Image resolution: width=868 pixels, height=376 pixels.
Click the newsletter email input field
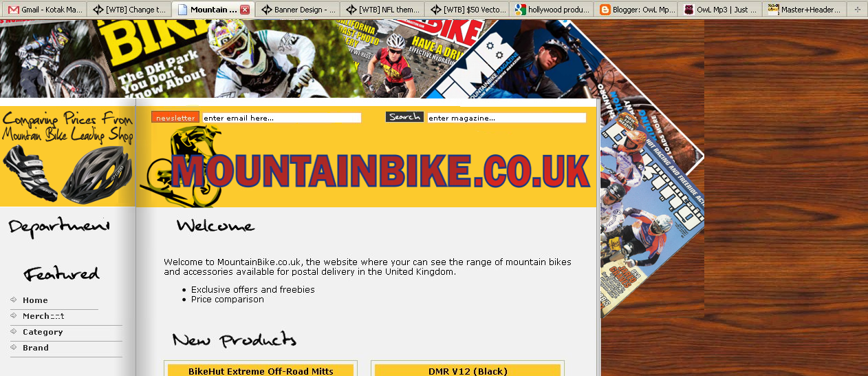click(282, 118)
